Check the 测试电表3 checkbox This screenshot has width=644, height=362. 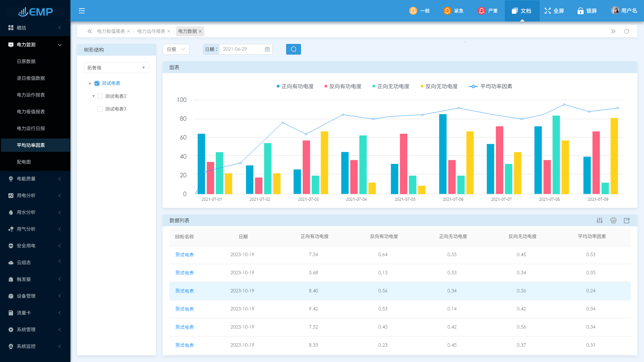point(100,109)
